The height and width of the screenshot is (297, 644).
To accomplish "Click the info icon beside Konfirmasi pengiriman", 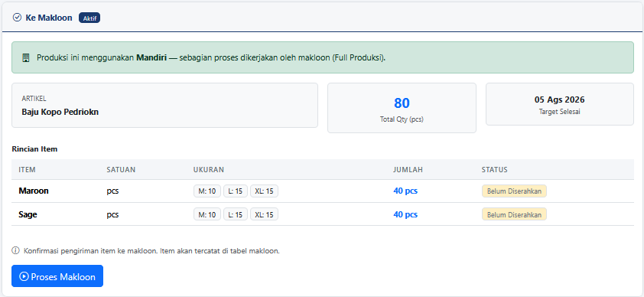I will click(x=15, y=250).
